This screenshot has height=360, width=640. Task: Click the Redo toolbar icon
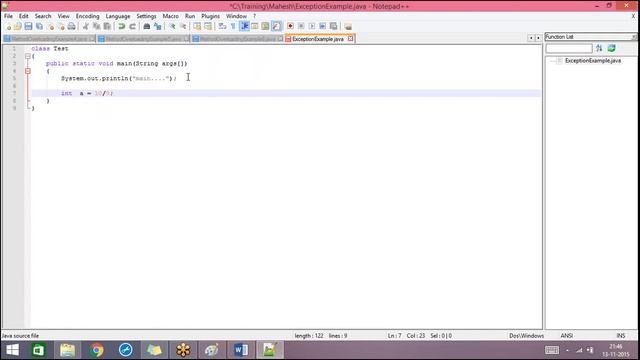132,27
